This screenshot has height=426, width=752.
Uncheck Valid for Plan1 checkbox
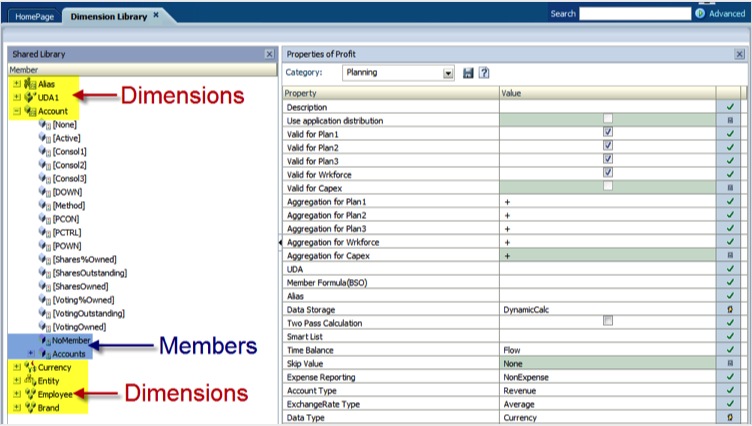pyautogui.click(x=608, y=131)
